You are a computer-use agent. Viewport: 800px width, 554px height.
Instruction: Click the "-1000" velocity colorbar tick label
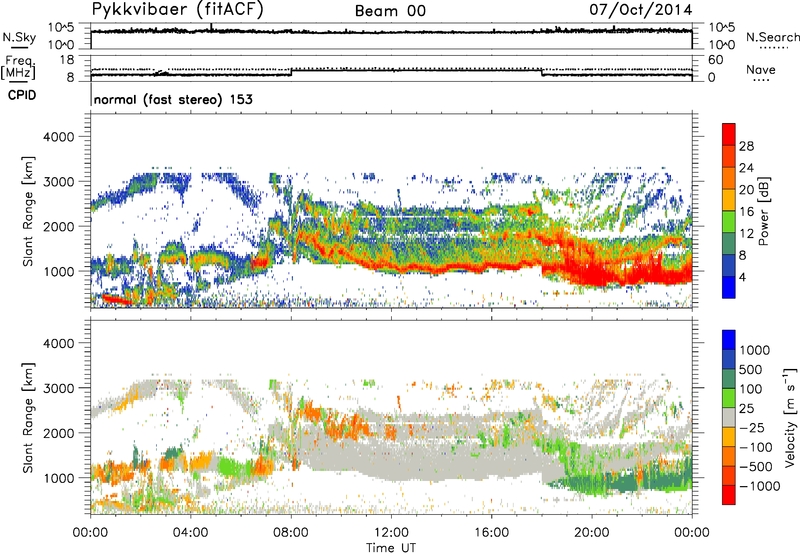[x=760, y=486]
